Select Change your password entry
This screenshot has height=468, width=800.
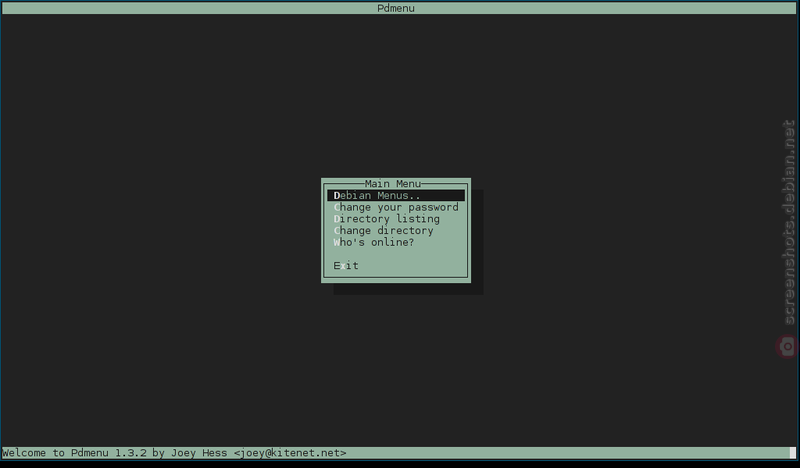tap(396, 207)
